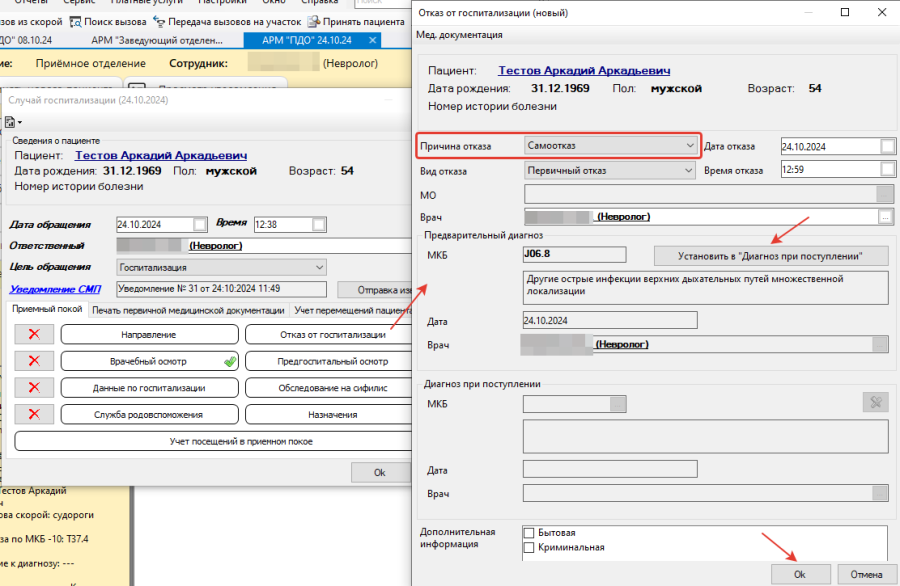Open document icon menu in hospitalization window
The width and height of the screenshot is (900, 586).
pyautogui.click(x=13, y=122)
